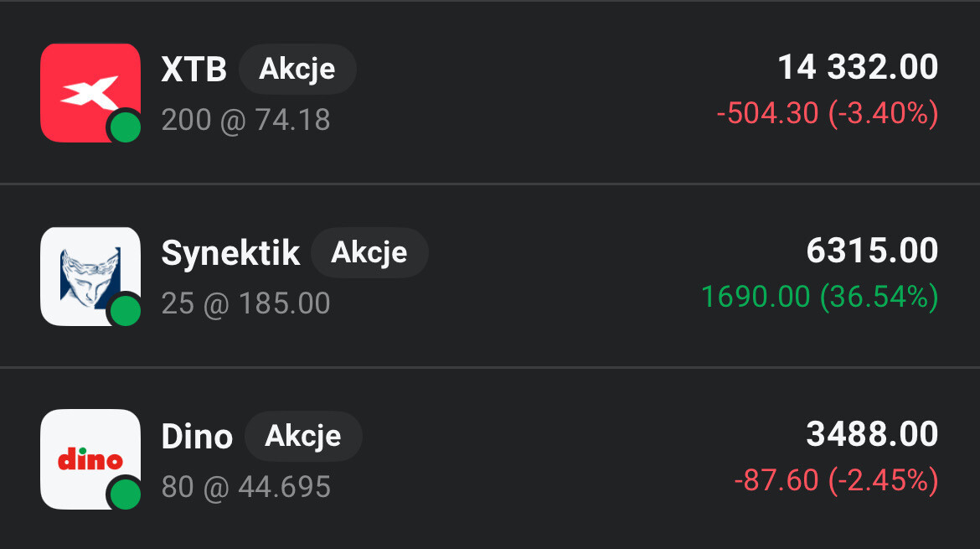Click the green status dot on XTB logo
The image size is (980, 549).
pos(126,128)
